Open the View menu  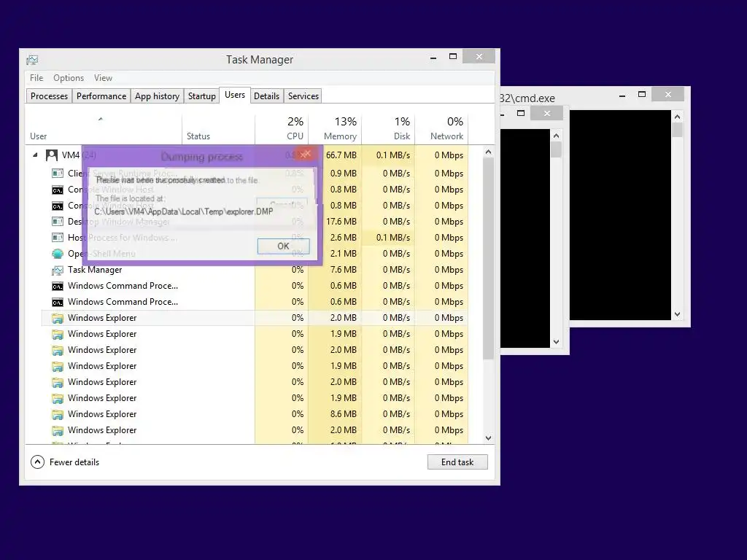point(103,77)
